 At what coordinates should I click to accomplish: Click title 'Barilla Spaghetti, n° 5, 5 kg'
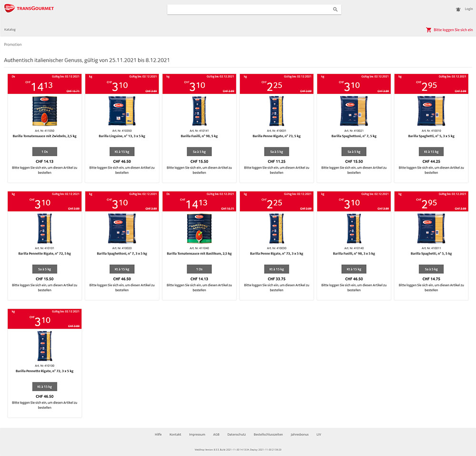coord(431,253)
